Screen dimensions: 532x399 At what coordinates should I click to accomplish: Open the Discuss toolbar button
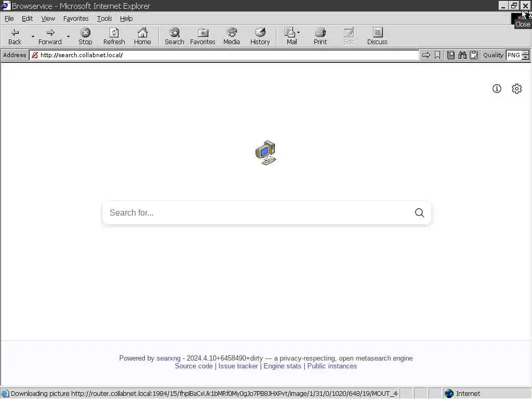[377, 36]
